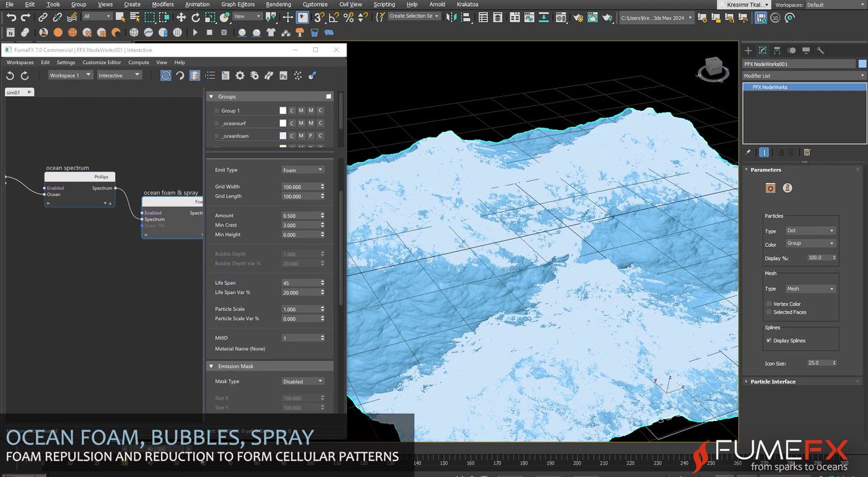
Task: Click the Stop square in the second toolbar row
Action: click(210, 32)
